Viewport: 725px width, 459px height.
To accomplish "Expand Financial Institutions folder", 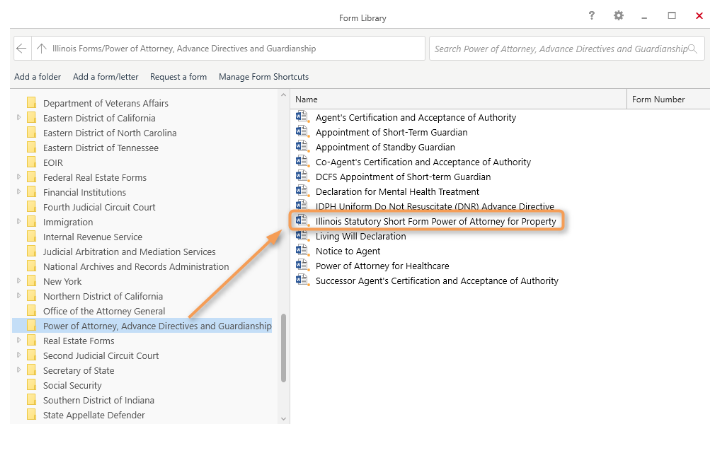I will [x=18, y=191].
